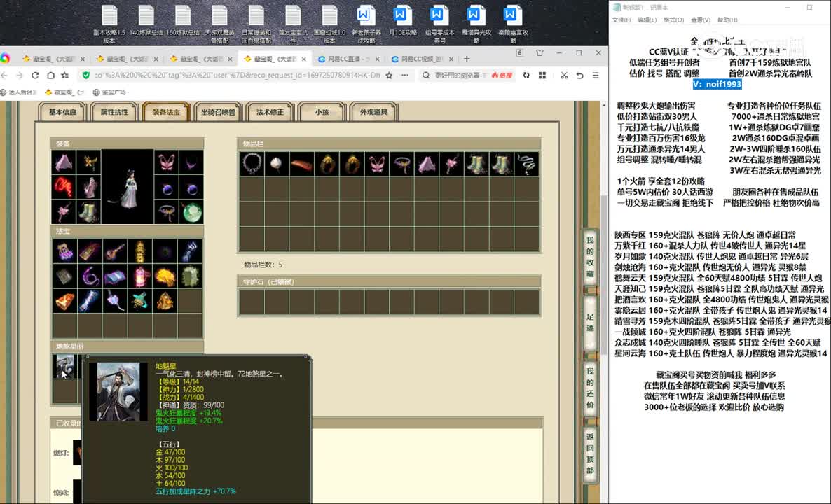831x504 pixels.
Task: Open desktop document 秦陵幽宫攻略
Action: point(512,24)
